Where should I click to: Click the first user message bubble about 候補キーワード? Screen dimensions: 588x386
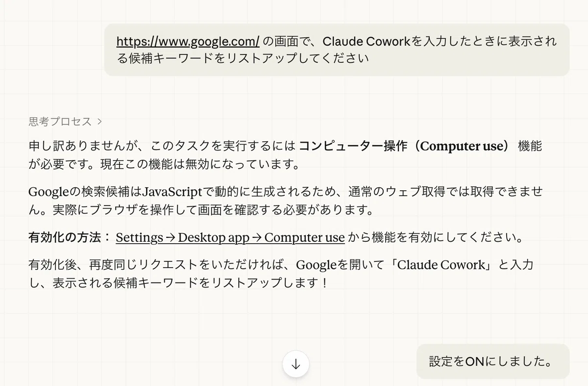tap(337, 50)
